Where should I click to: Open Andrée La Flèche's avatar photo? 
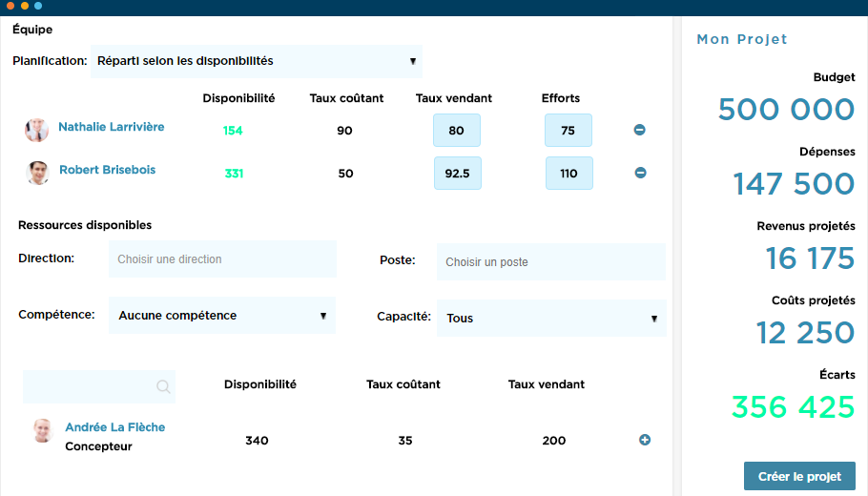click(x=43, y=431)
